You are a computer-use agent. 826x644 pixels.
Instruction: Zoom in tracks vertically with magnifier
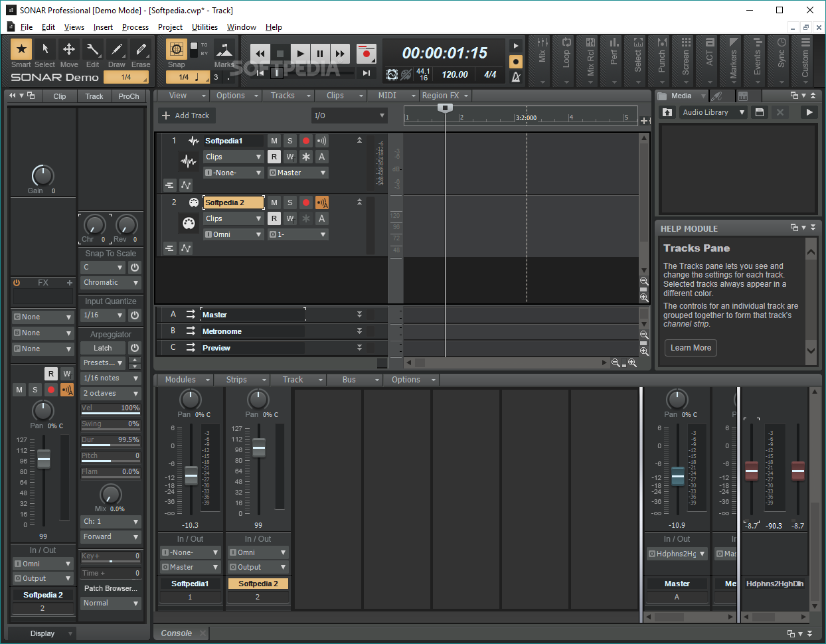point(643,297)
